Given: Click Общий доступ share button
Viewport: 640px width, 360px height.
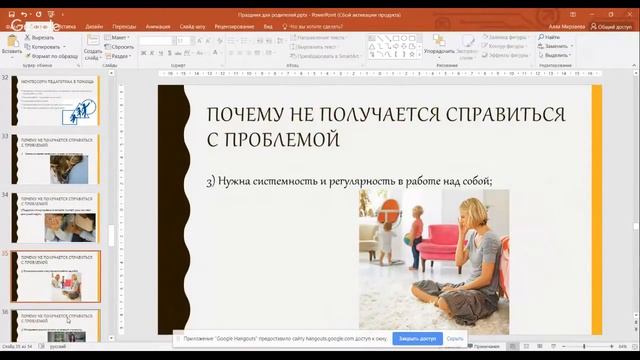Looking at the screenshot, I should point(611,27).
